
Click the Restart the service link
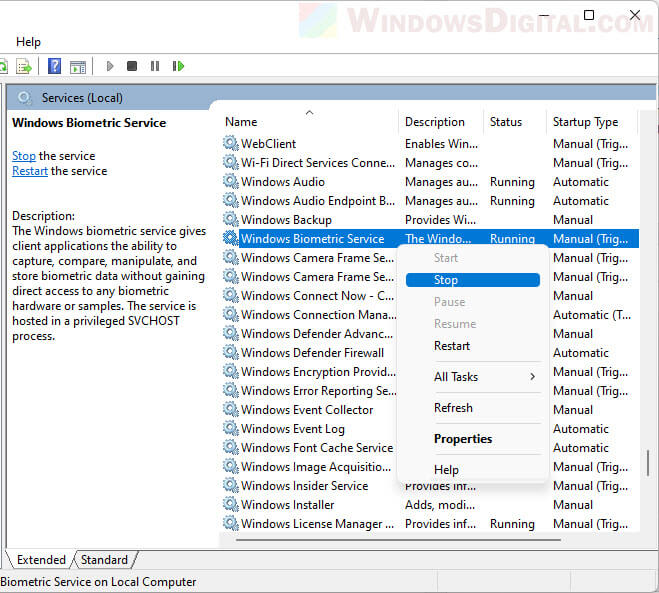coord(30,171)
